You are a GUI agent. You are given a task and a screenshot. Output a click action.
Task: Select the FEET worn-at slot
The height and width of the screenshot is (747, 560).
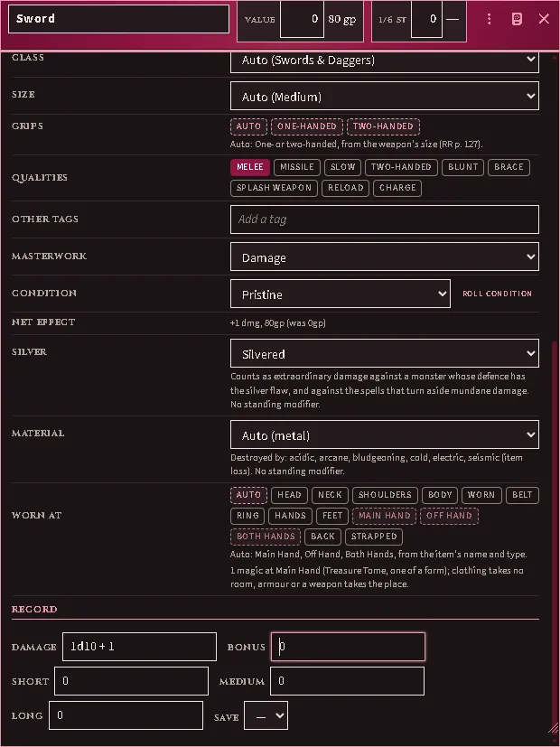click(332, 516)
